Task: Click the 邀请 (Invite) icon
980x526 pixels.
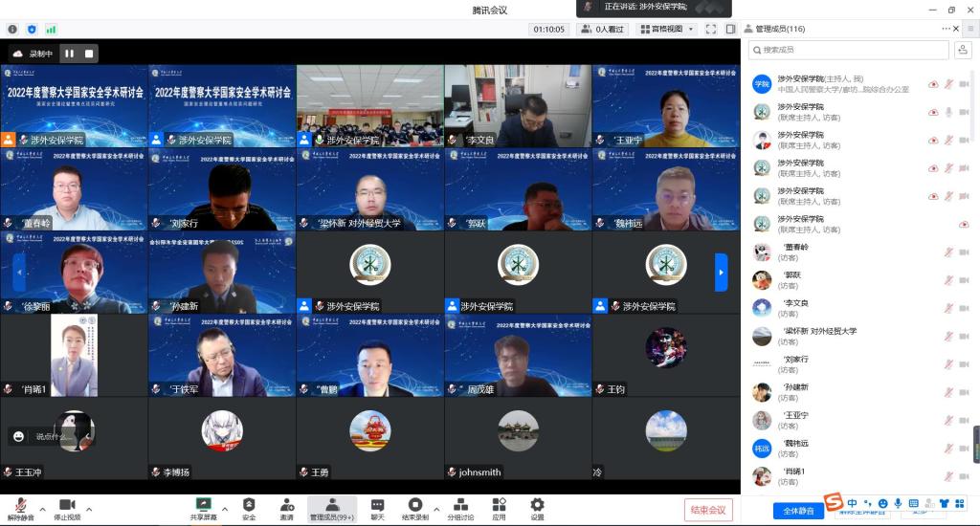Action: pos(286,508)
